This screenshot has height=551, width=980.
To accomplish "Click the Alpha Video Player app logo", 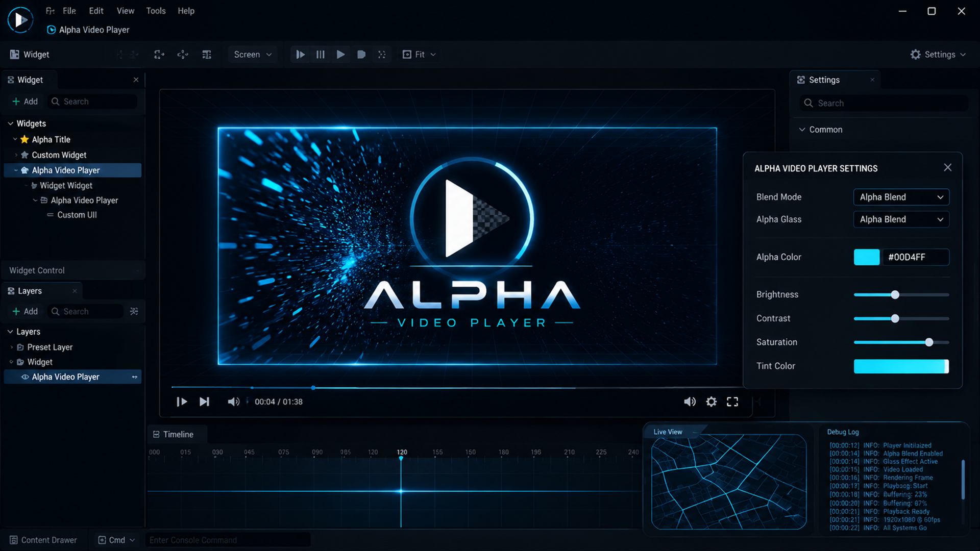I will pos(20,20).
